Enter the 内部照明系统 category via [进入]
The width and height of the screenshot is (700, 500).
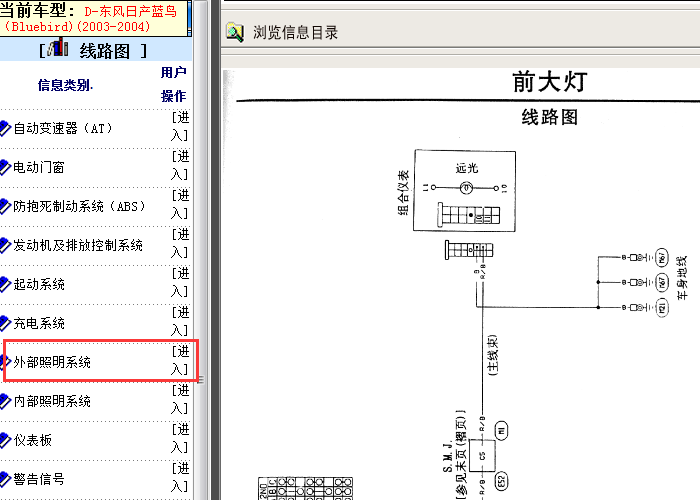[x=180, y=399]
